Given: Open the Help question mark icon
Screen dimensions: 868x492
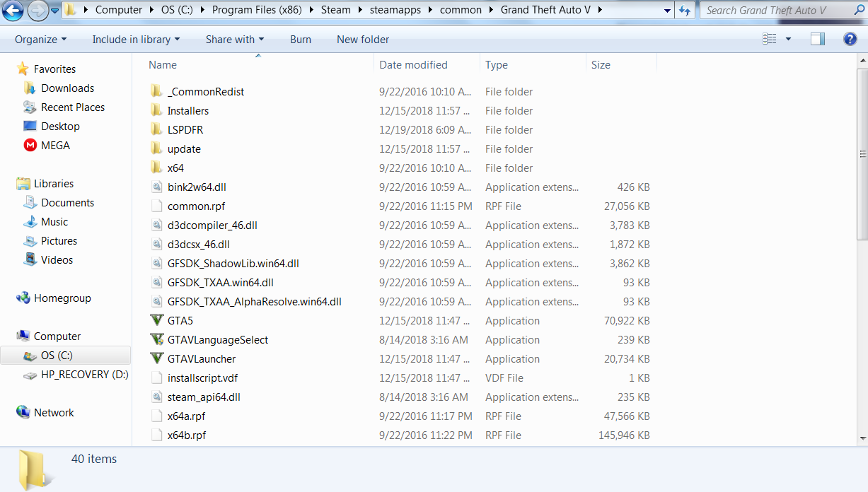Looking at the screenshot, I should pyautogui.click(x=850, y=40).
